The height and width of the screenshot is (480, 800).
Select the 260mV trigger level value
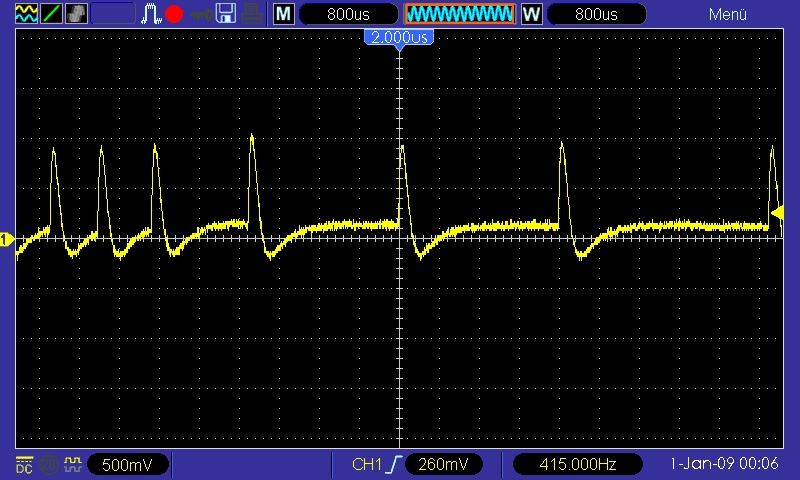(443, 465)
